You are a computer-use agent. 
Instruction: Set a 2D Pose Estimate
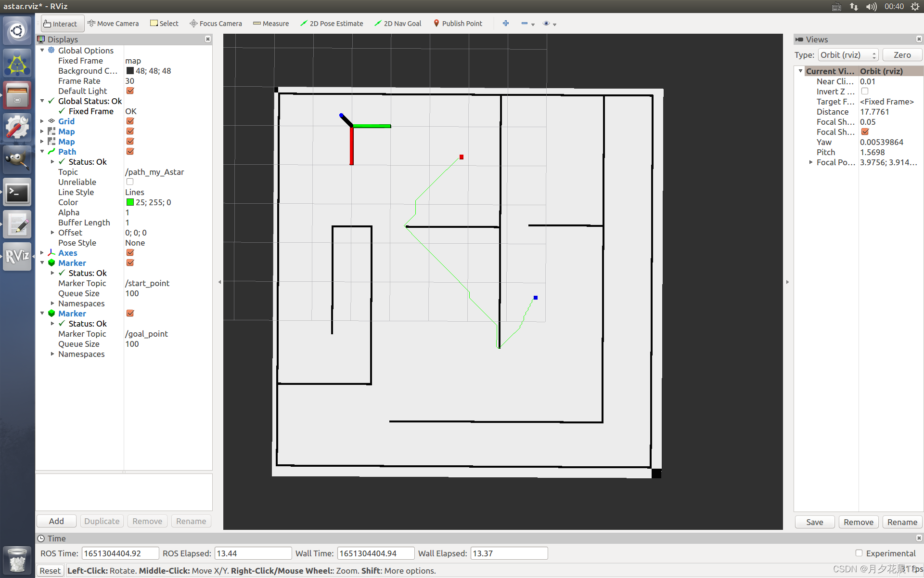332,24
